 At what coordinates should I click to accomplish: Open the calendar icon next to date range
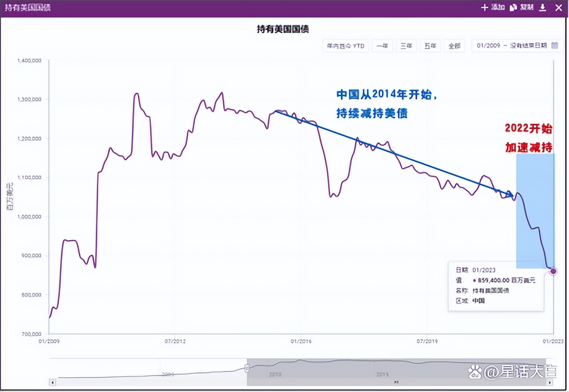pos(554,45)
